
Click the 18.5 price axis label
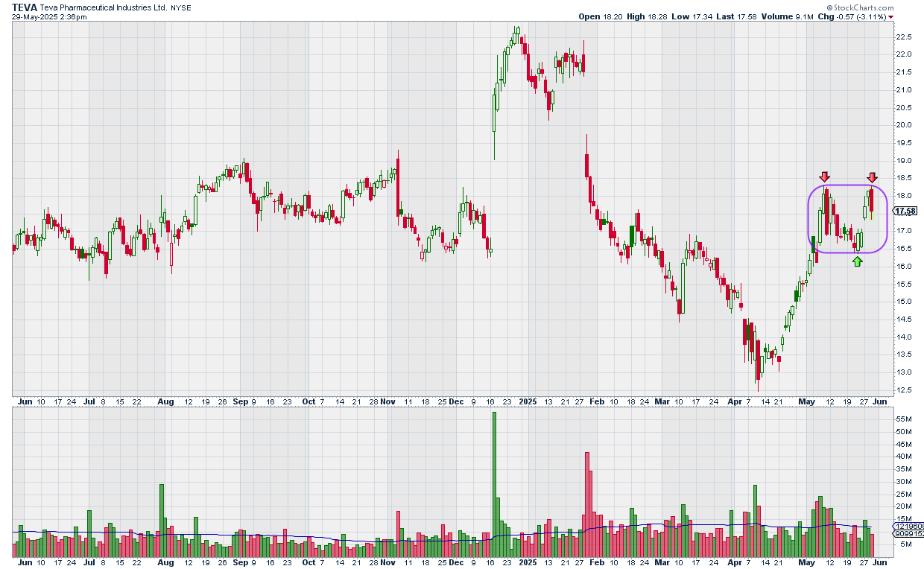(903, 178)
